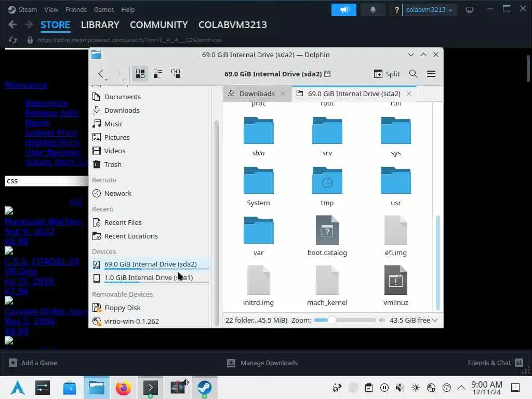
Task: Open usr folder
Action: pyautogui.click(x=395, y=187)
